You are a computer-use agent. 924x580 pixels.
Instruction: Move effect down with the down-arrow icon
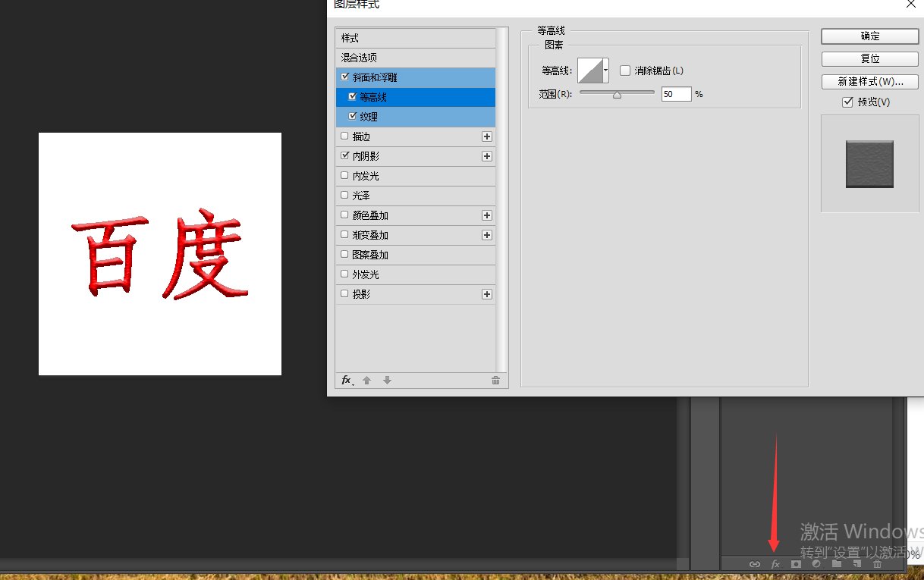tap(387, 380)
